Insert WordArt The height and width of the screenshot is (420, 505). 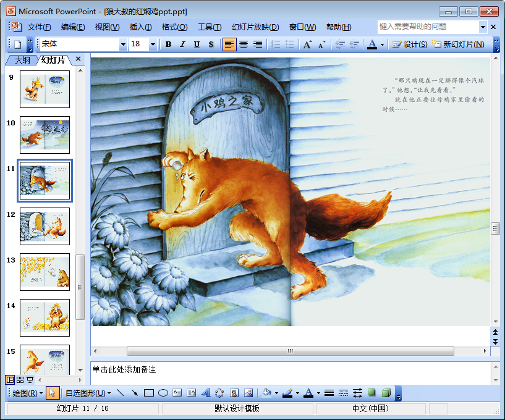point(205,393)
